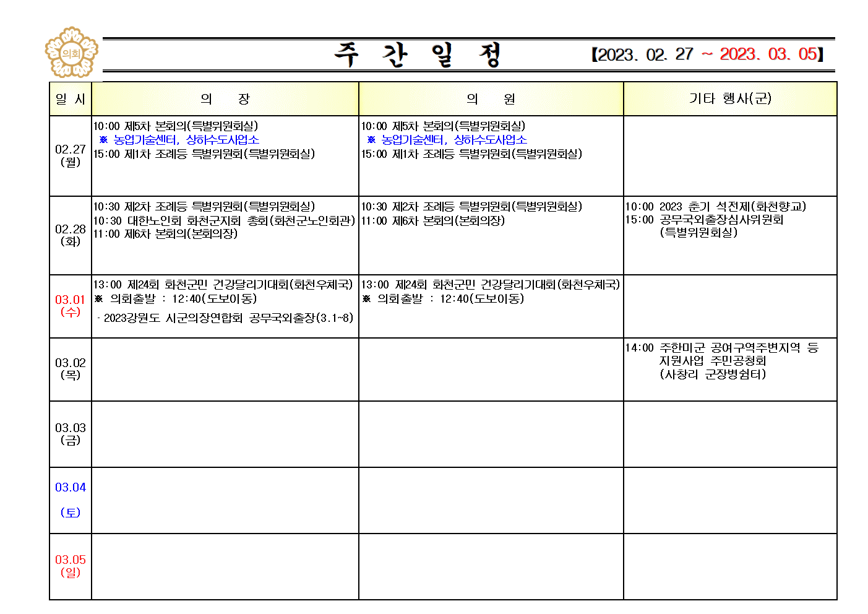Click 10:00 제5차 본회의 in 의장 column

[176, 126]
